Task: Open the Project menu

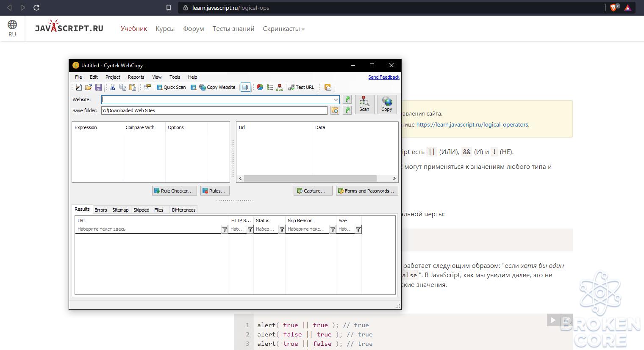Action: click(x=113, y=77)
